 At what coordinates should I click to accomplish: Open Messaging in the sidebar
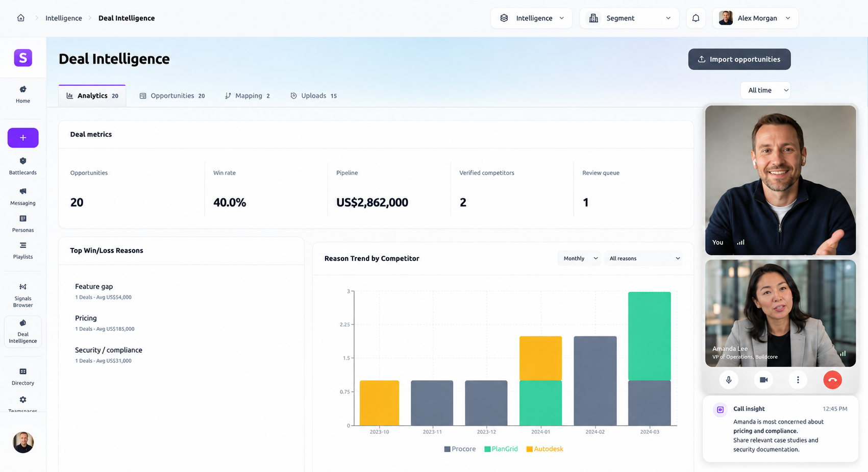tap(23, 196)
